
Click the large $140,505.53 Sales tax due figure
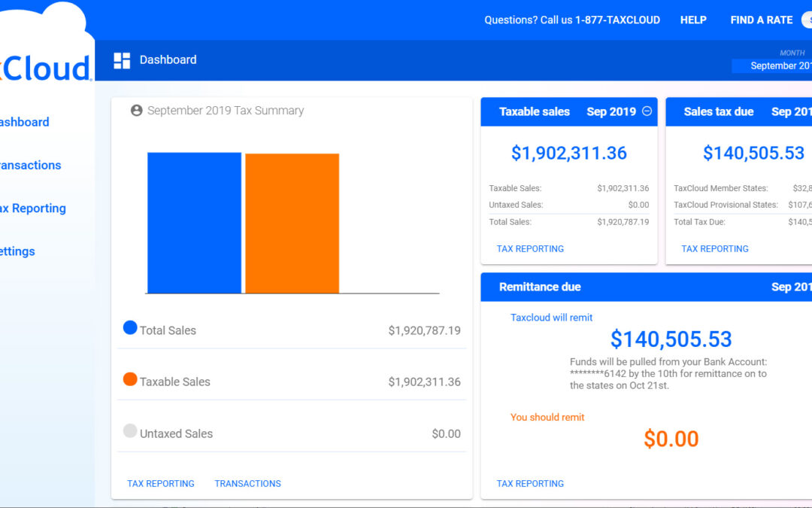pyautogui.click(x=753, y=153)
